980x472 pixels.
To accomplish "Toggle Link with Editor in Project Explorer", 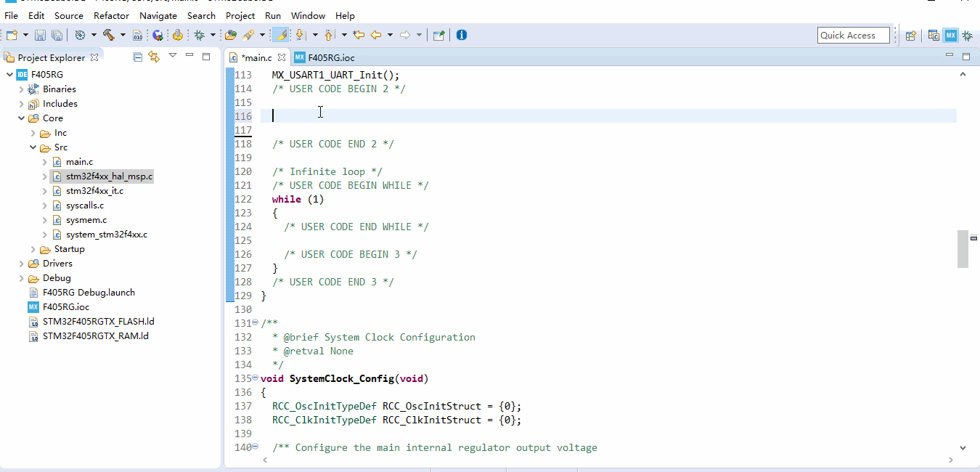I will point(153,56).
